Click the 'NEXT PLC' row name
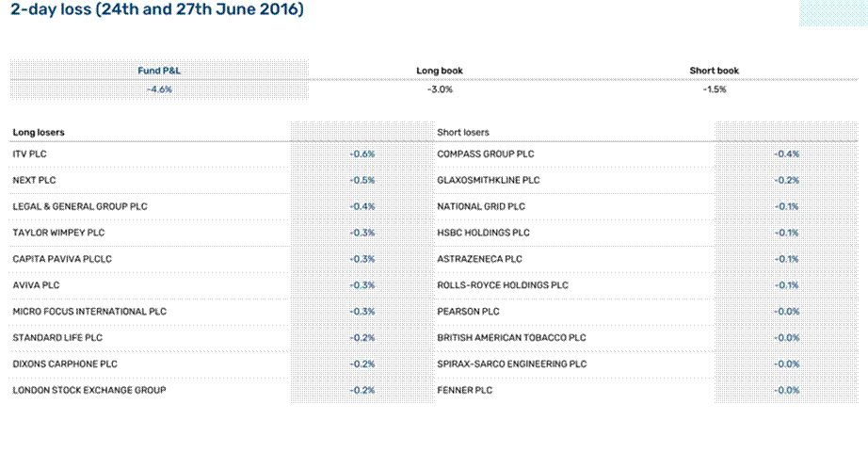868x469 pixels. coord(34,180)
